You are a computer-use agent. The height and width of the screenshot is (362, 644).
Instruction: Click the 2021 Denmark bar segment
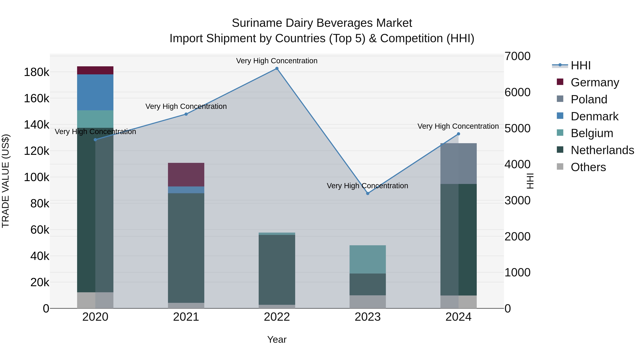[x=186, y=190]
